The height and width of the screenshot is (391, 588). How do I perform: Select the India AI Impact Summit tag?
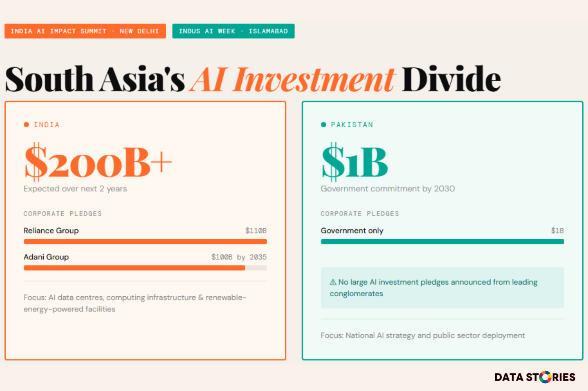click(x=85, y=31)
